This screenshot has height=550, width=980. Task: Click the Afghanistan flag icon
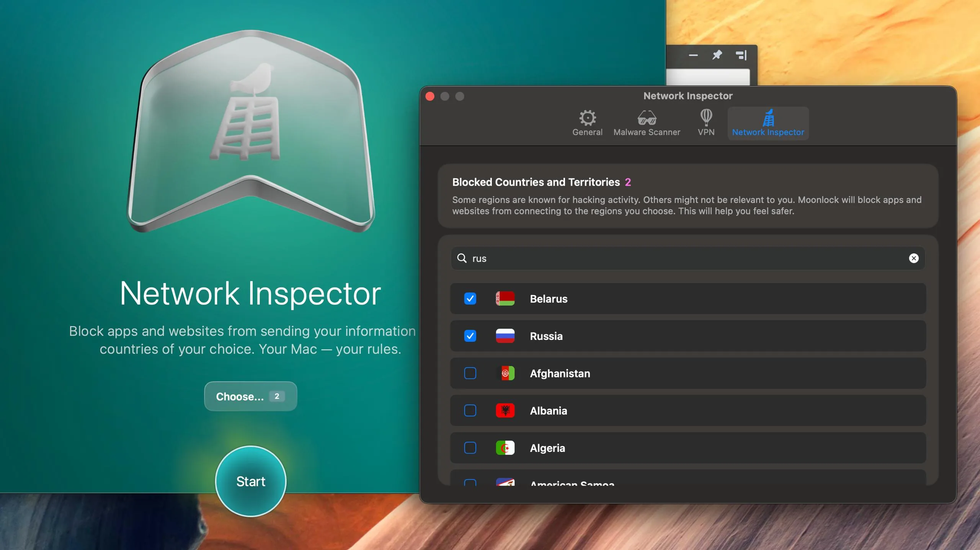click(505, 373)
